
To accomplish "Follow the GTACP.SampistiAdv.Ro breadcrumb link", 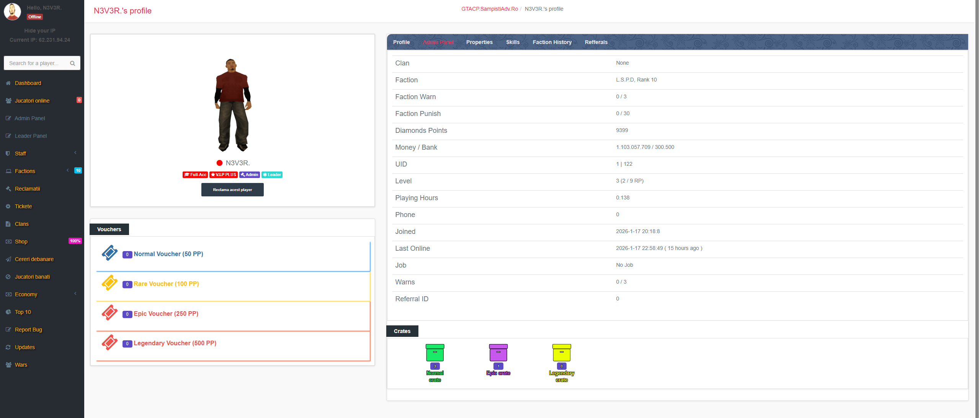I will [x=489, y=9].
